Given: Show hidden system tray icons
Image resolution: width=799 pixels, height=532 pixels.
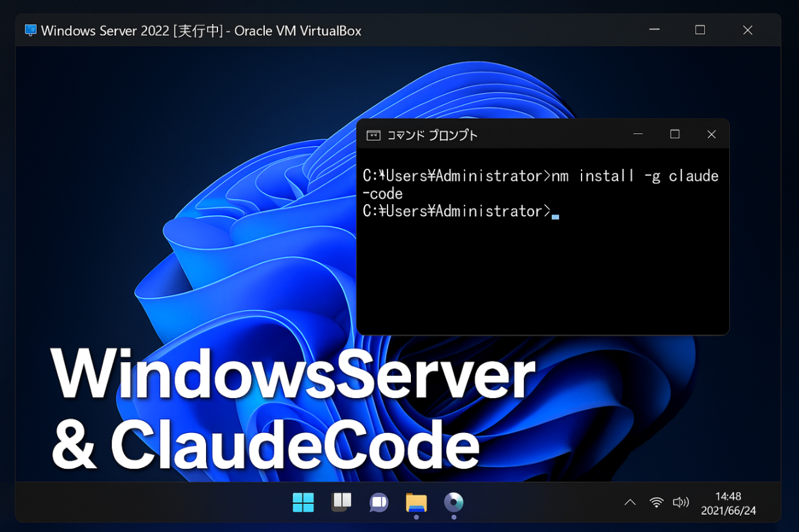Looking at the screenshot, I should click(630, 503).
